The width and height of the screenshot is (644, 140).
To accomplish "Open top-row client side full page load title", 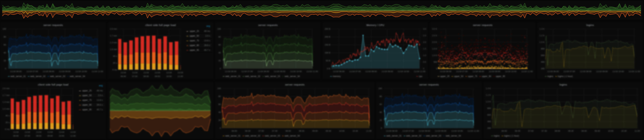I will click(x=160, y=25).
